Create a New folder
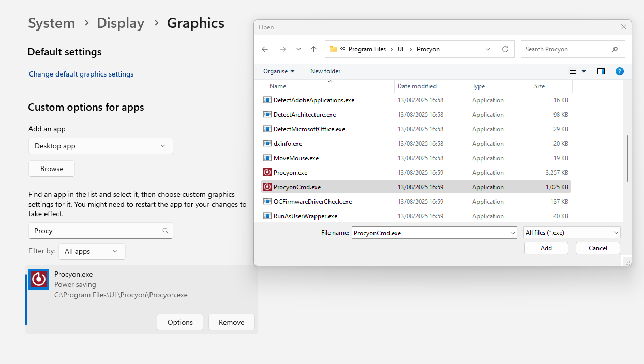Screen dimensions: 644x364 pyautogui.click(x=325, y=71)
